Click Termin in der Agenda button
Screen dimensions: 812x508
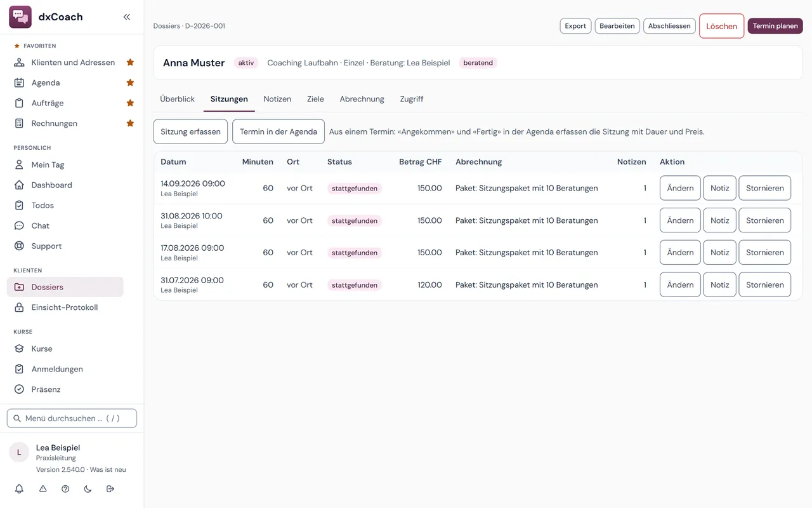pos(278,131)
